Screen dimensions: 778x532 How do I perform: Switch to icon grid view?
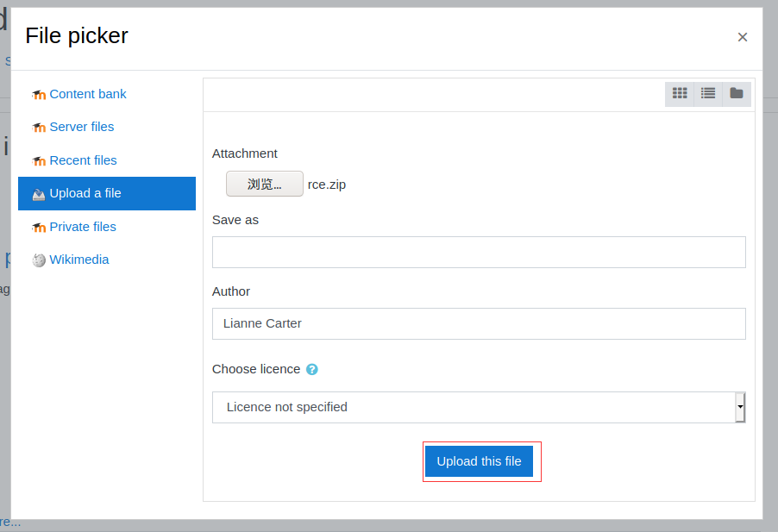point(680,93)
